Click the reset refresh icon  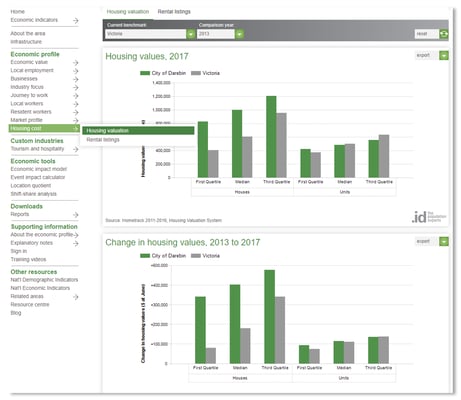click(x=444, y=34)
